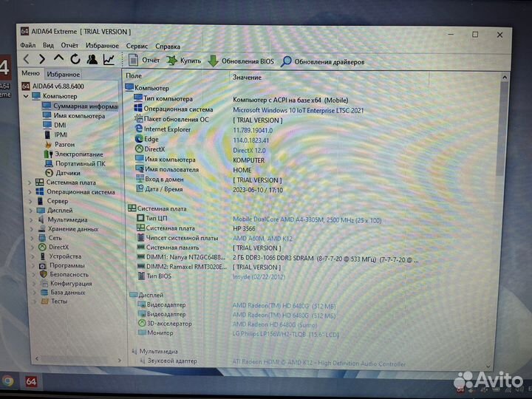Click the Internet Explorer row icon
The image size is (532, 399).
coord(138,129)
